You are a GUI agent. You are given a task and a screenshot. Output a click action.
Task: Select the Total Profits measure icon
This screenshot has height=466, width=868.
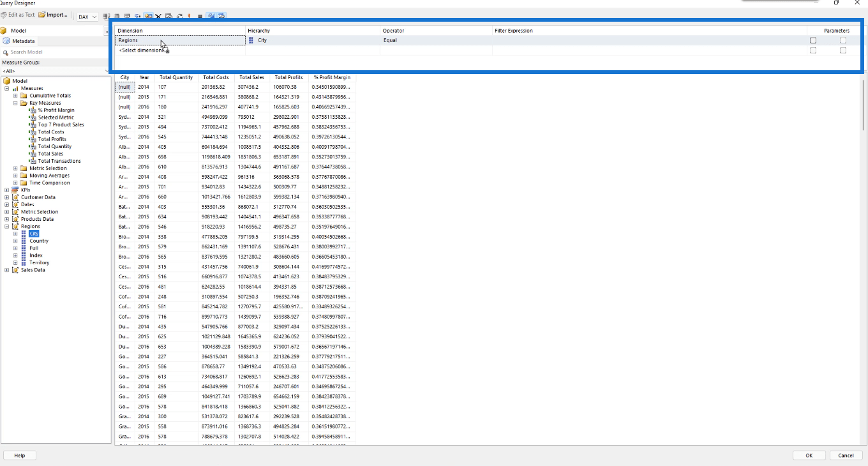pos(33,139)
